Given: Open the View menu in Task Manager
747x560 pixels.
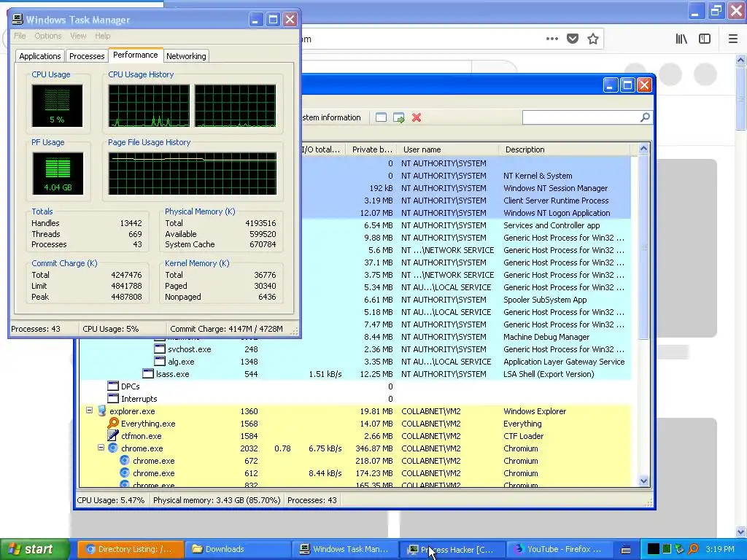Looking at the screenshot, I should tap(78, 36).
